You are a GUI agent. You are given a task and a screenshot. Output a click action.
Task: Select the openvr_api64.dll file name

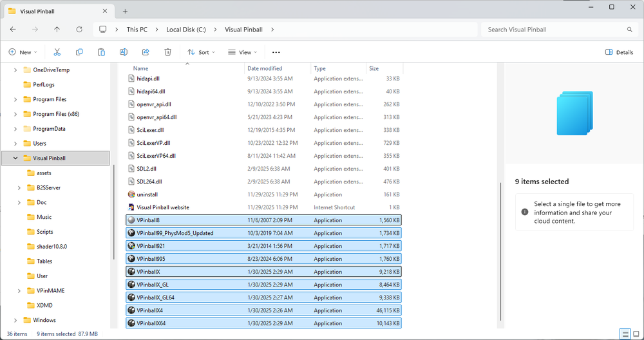157,117
